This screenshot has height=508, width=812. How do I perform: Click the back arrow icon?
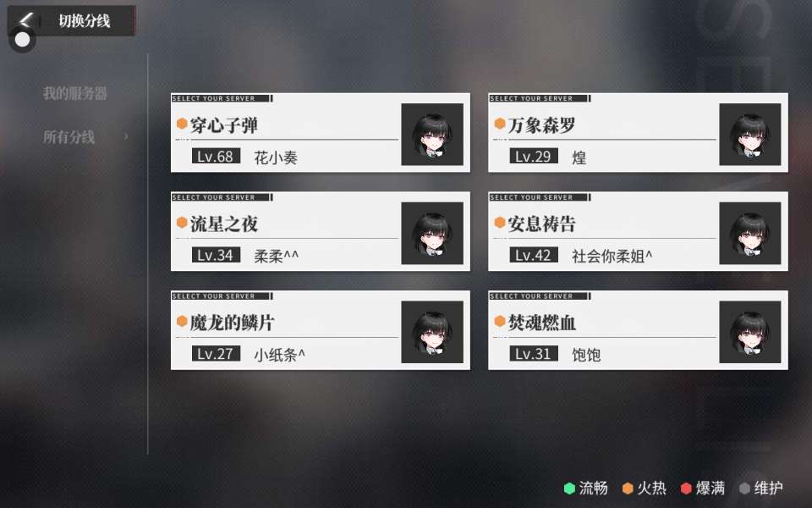pos(25,20)
